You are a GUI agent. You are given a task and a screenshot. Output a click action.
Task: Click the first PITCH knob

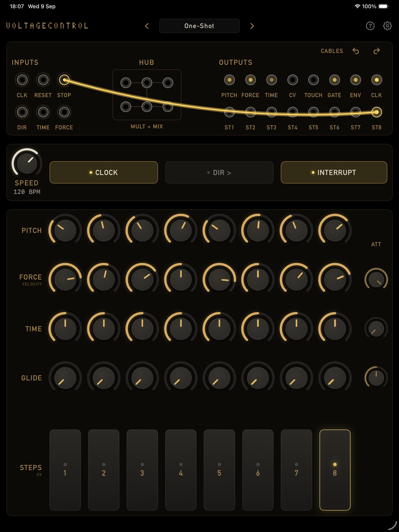coord(65,231)
